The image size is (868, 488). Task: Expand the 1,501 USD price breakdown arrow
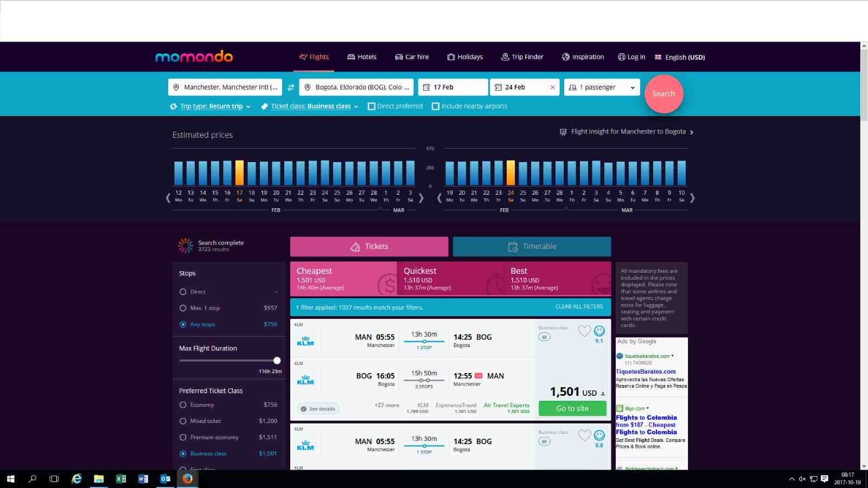[603, 394]
